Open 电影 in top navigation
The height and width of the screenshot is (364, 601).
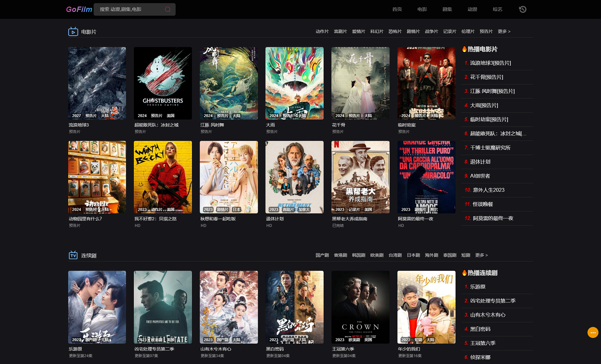pyautogui.click(x=422, y=9)
